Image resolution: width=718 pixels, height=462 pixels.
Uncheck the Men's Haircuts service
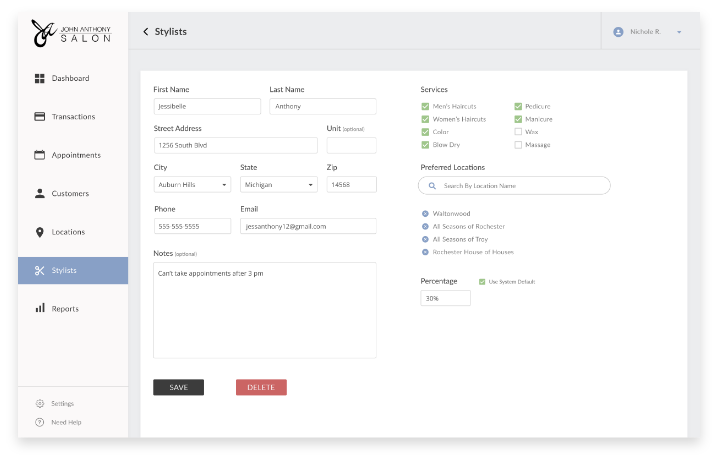(x=425, y=106)
